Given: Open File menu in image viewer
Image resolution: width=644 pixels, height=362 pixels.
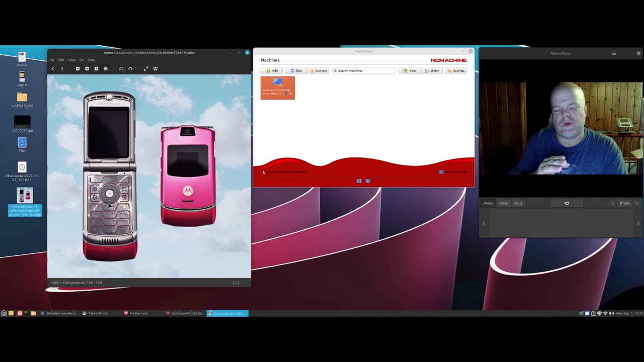Looking at the screenshot, I should [x=52, y=60].
